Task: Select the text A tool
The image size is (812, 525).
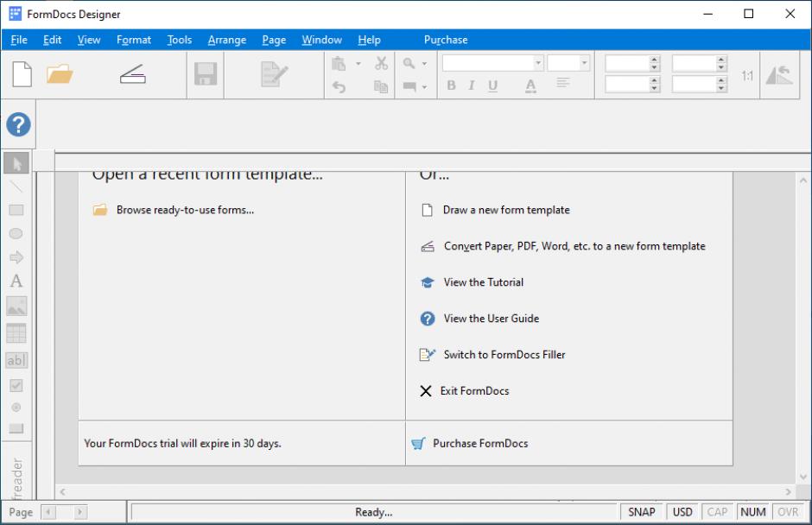Action: click(x=16, y=281)
